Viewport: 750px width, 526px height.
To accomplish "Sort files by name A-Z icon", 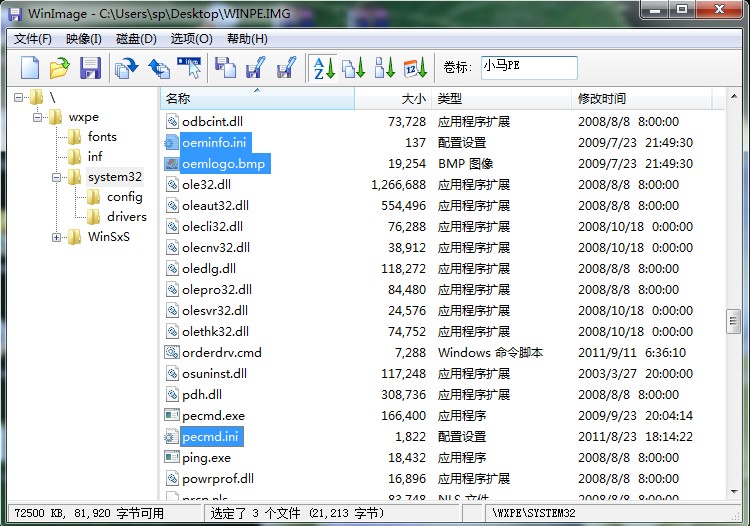I will [x=323, y=67].
